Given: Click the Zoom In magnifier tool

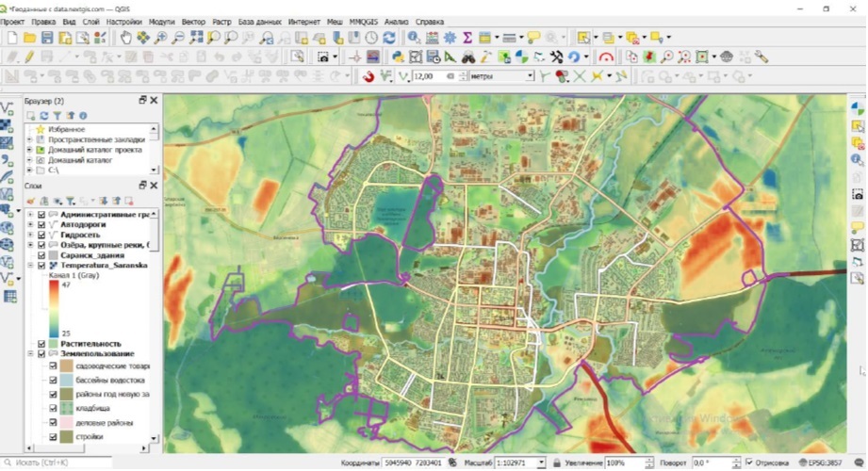Looking at the screenshot, I should click(x=161, y=38).
